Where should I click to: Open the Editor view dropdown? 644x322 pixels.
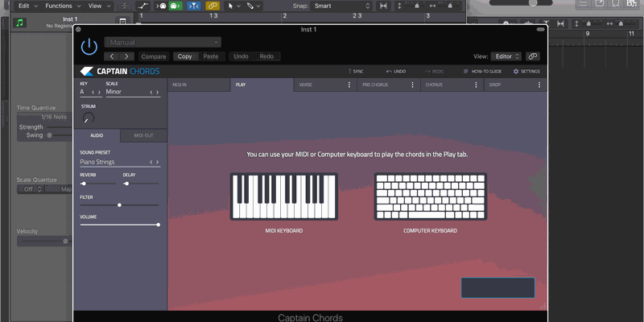tap(507, 56)
